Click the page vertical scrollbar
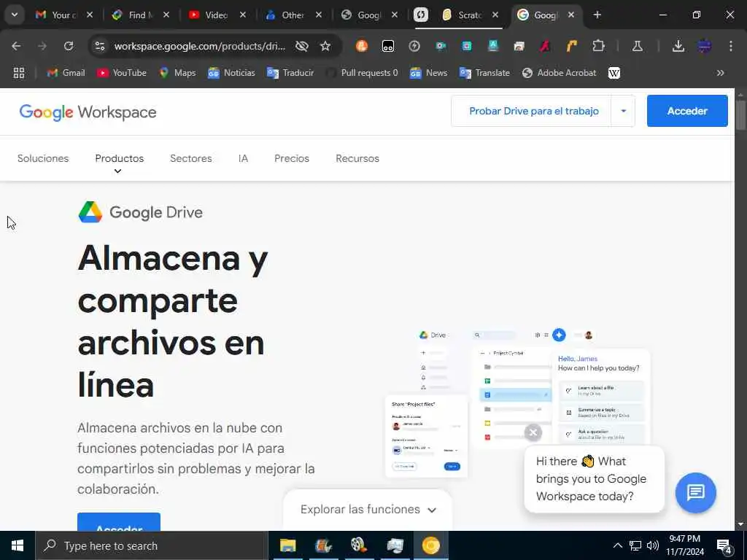 coord(740,114)
